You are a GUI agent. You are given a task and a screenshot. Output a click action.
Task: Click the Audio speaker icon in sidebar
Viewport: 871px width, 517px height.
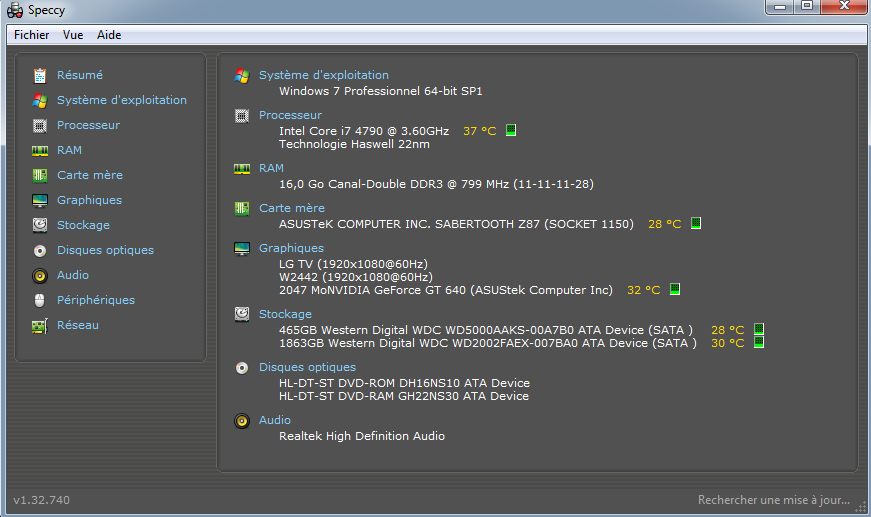coord(40,275)
